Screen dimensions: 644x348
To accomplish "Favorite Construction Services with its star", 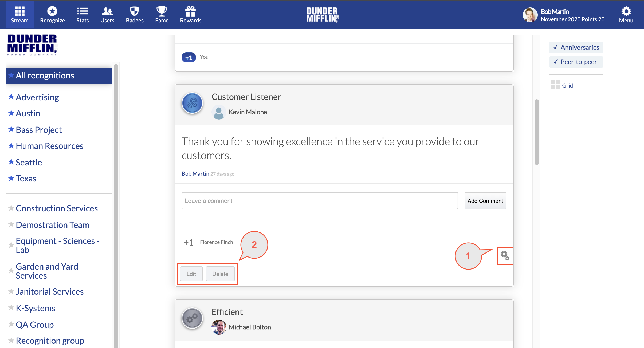I will click(x=11, y=208).
